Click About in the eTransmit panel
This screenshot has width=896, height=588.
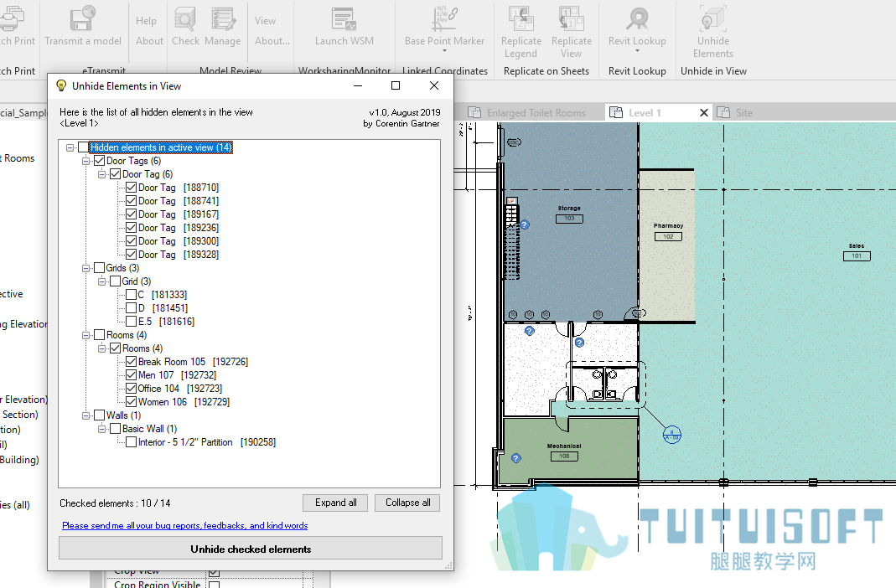pyautogui.click(x=150, y=41)
